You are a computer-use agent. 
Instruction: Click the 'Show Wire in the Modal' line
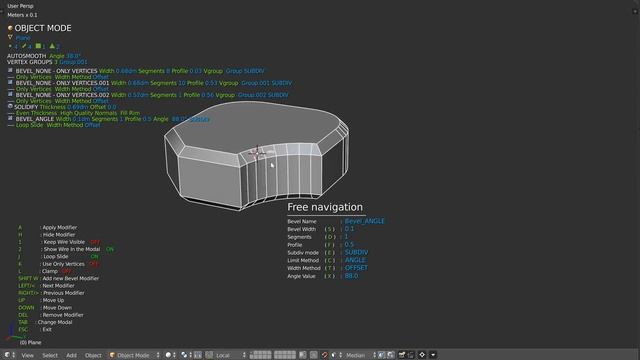point(66,249)
